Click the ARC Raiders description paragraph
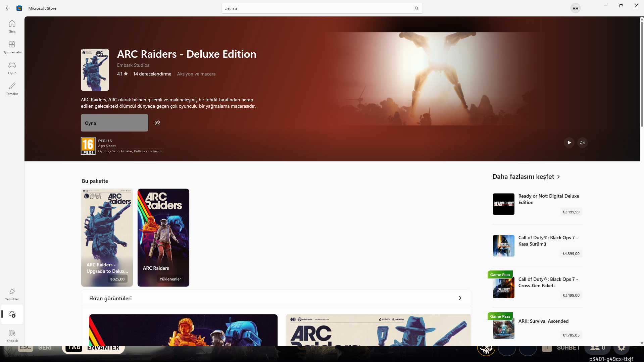Screen dimensions: 644x362 tap(168, 103)
